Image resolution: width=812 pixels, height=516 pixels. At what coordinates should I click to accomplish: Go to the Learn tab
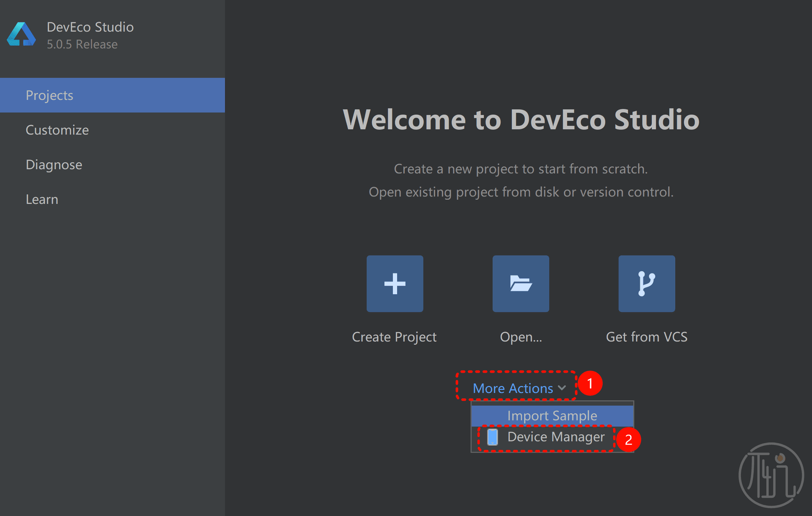pos(112,199)
